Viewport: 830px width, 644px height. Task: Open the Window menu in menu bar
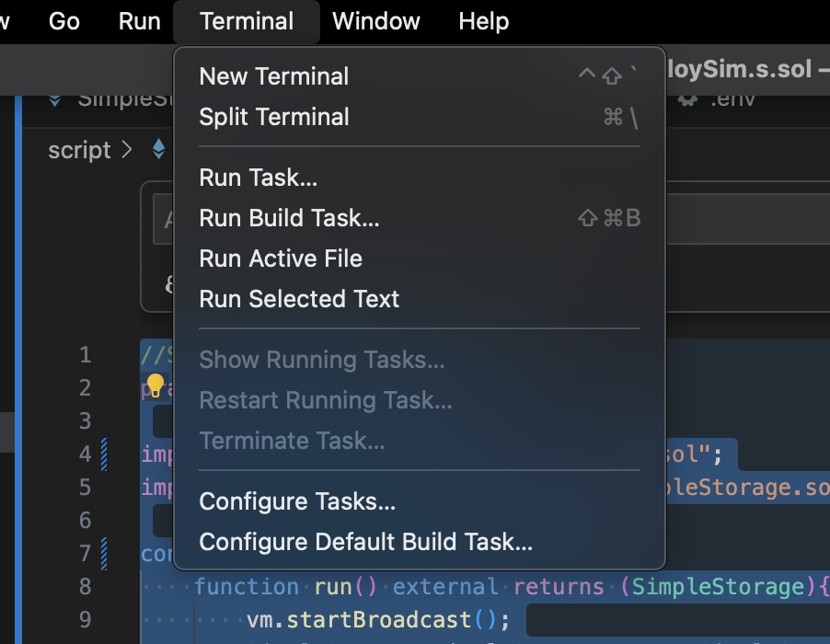coord(375,22)
